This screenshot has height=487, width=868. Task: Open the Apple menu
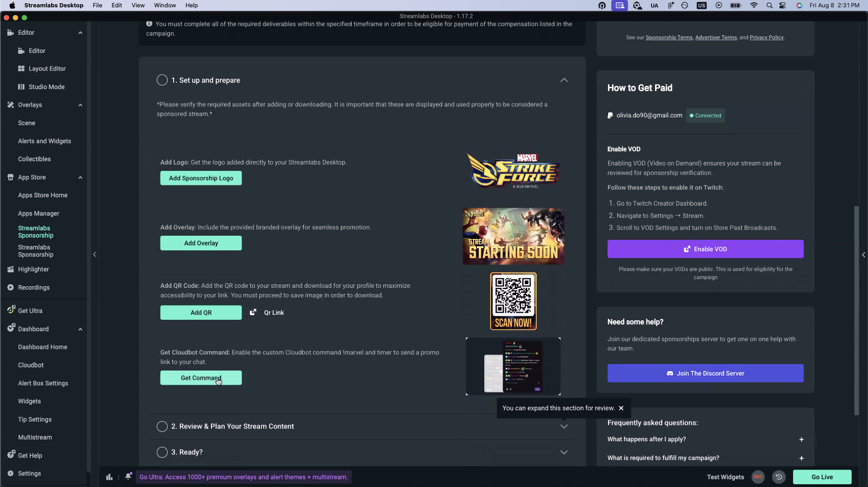12,5
